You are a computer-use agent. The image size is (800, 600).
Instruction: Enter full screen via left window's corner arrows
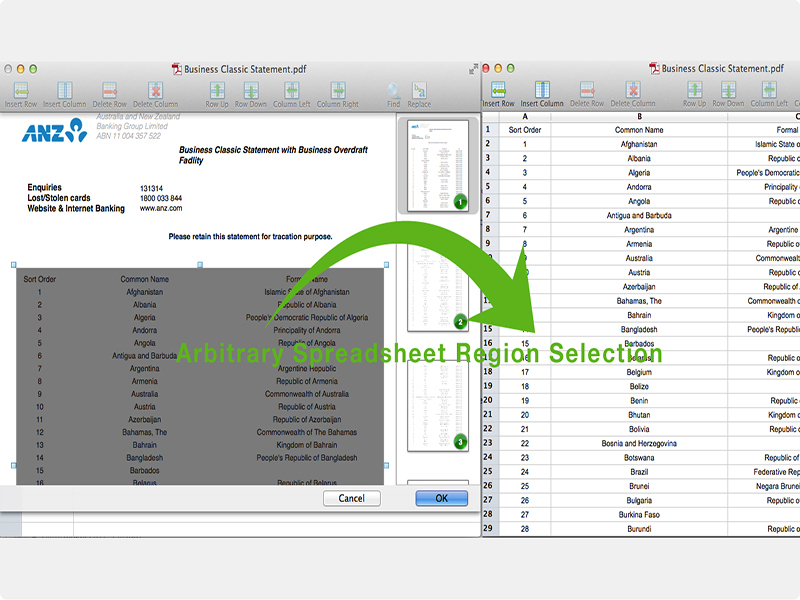473,69
